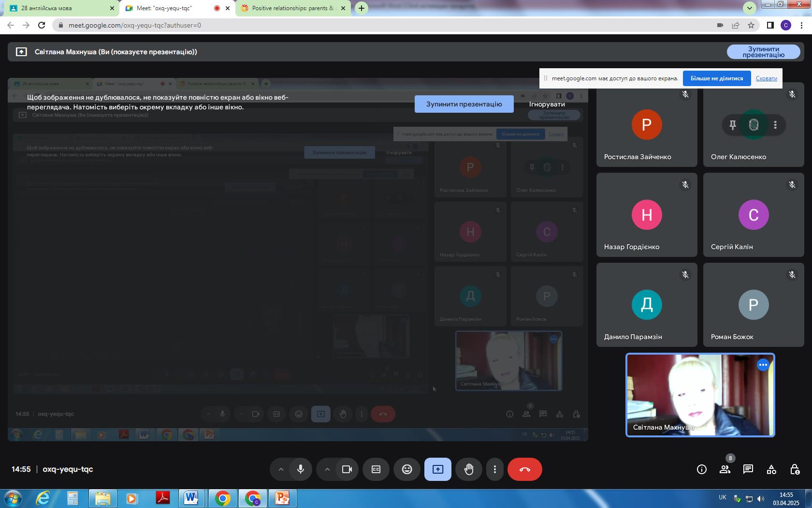Click the Світлана Махнуша video tile
This screenshot has height=508, width=812.
pyautogui.click(x=700, y=395)
